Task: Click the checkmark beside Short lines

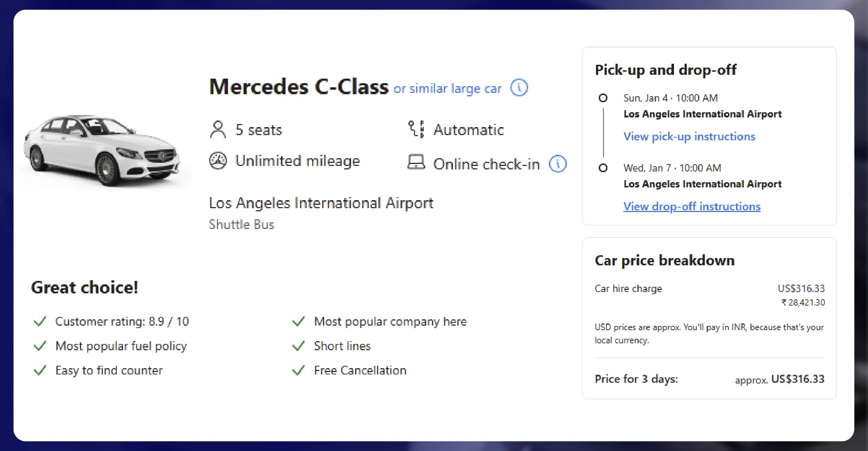Action: [x=299, y=346]
